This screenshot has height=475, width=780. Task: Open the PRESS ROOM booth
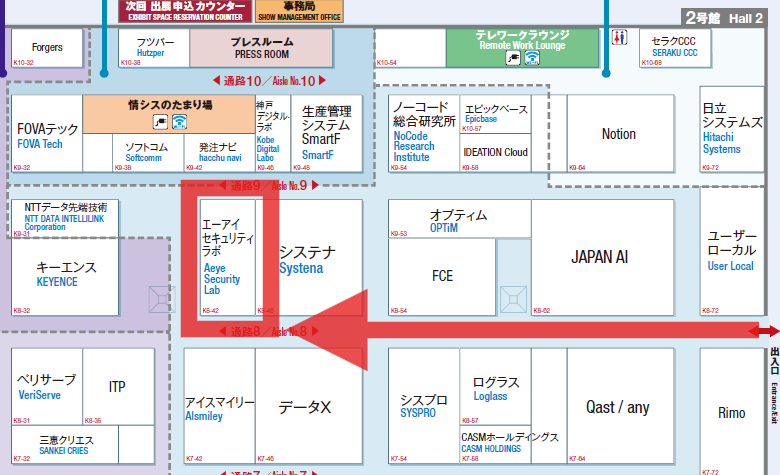261,48
